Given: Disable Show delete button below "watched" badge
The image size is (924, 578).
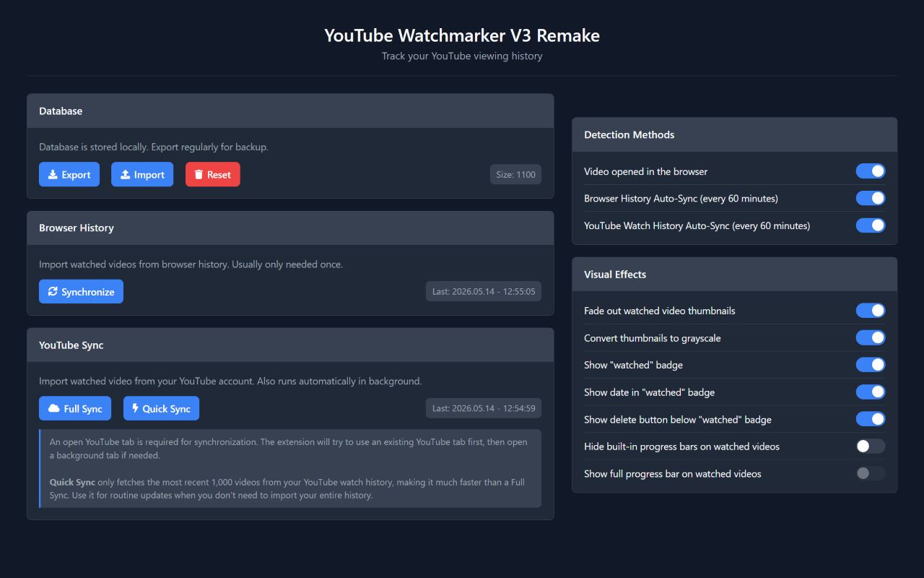Looking at the screenshot, I should click(871, 419).
